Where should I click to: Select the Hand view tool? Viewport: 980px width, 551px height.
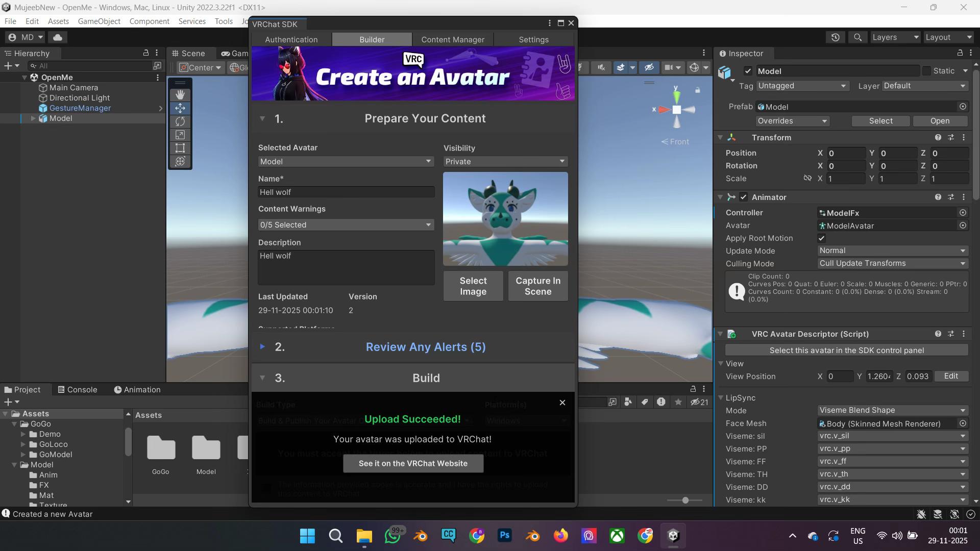[x=180, y=95]
